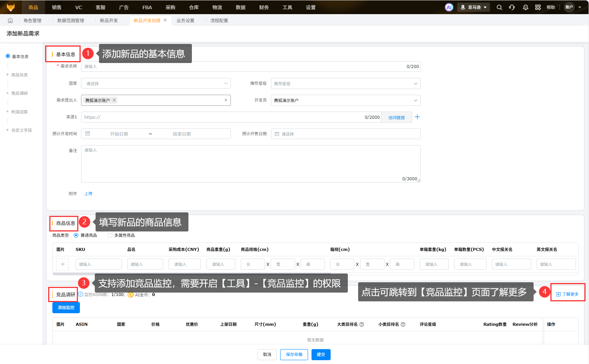Expand the 开发员 dropdown
This screenshot has height=364, width=589.
coord(346,100)
